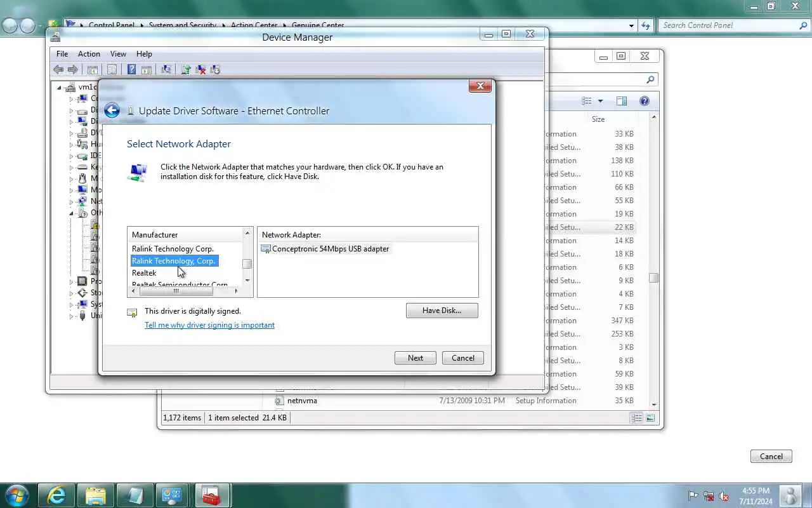Toggle Explorer preview pane icon
Viewport: 812px width, 508px height.
point(622,101)
